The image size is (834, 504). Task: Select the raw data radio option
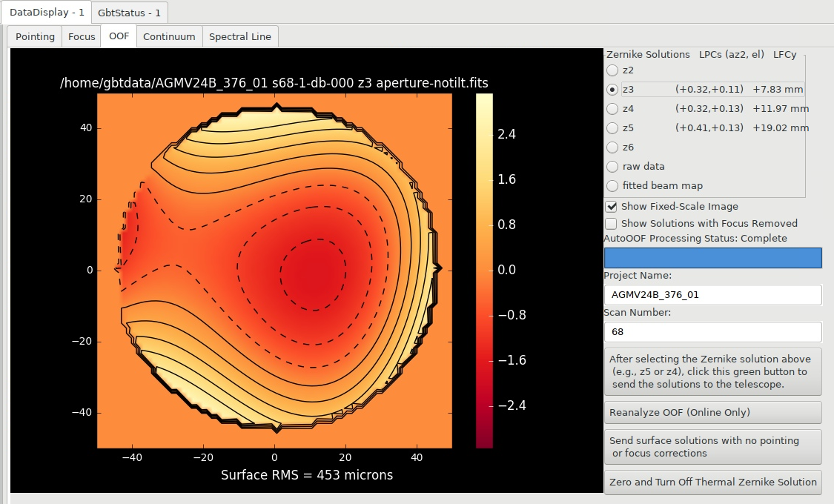(x=613, y=167)
